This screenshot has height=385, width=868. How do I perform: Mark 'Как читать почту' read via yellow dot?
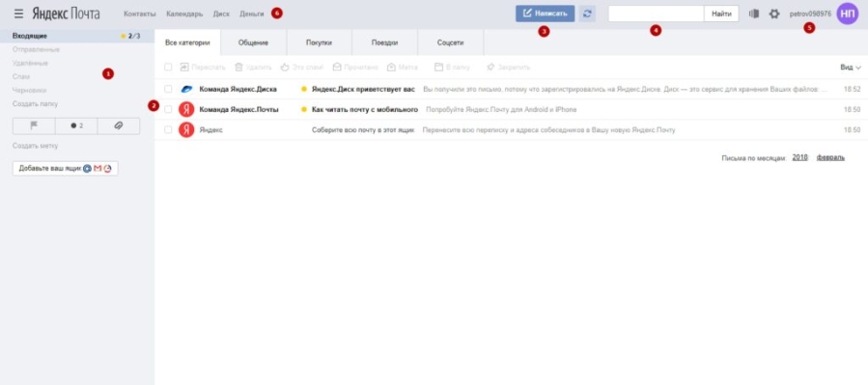[x=303, y=110]
